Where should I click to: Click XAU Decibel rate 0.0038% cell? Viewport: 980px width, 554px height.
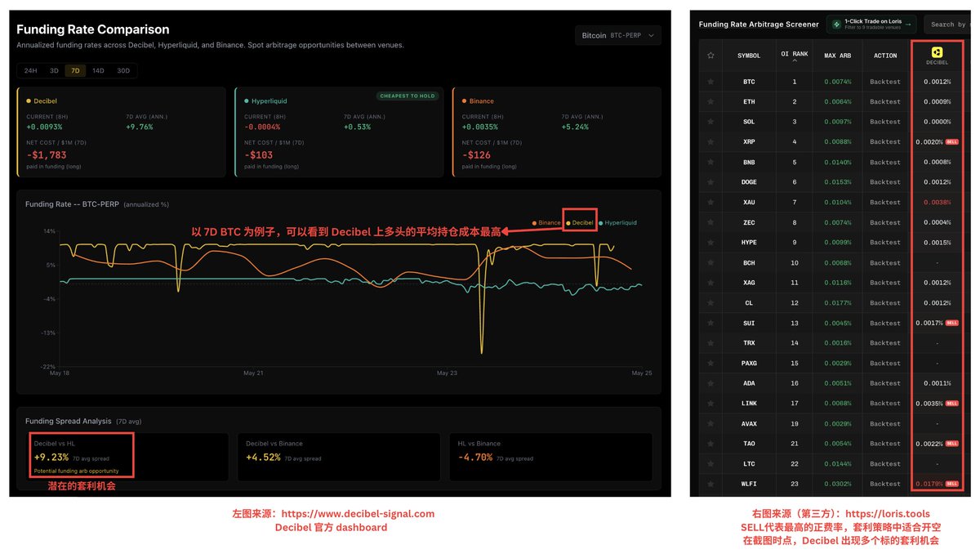(938, 202)
